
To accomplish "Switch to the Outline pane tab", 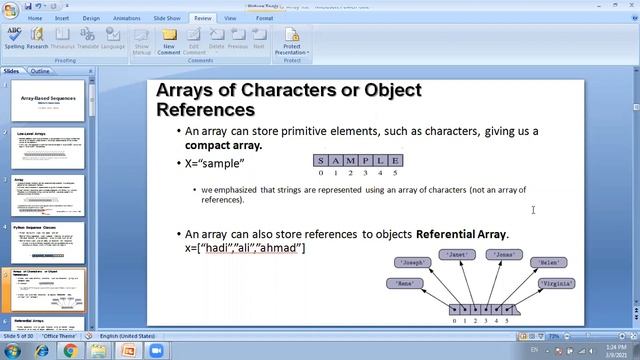I will (x=40, y=71).
